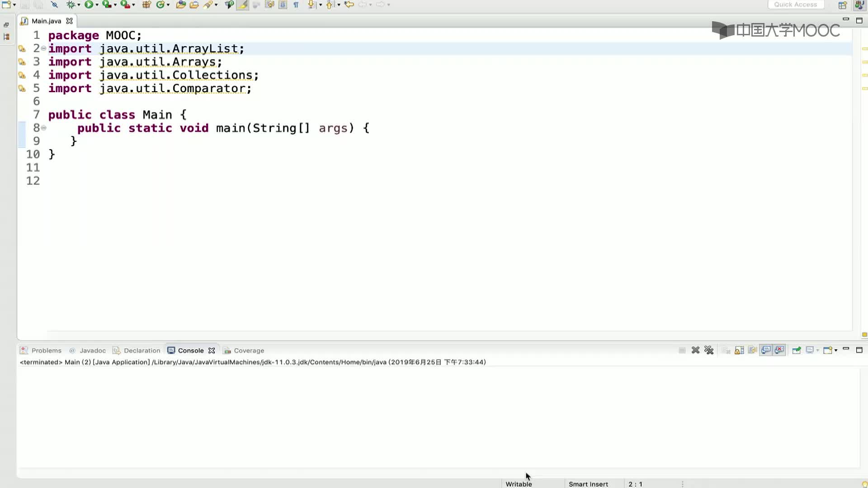868x488 pixels.
Task: Click the New Java Package icon
Action: (x=146, y=5)
